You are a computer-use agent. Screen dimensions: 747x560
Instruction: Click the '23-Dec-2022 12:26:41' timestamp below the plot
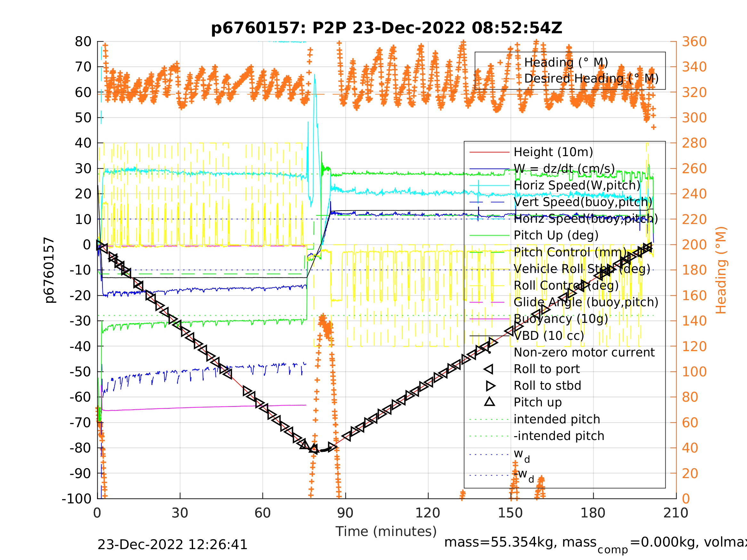click(173, 545)
